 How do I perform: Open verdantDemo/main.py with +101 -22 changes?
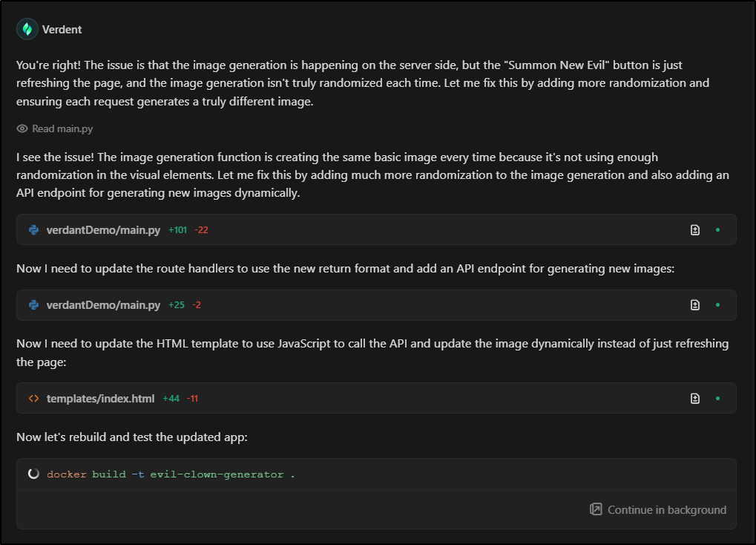coord(103,230)
